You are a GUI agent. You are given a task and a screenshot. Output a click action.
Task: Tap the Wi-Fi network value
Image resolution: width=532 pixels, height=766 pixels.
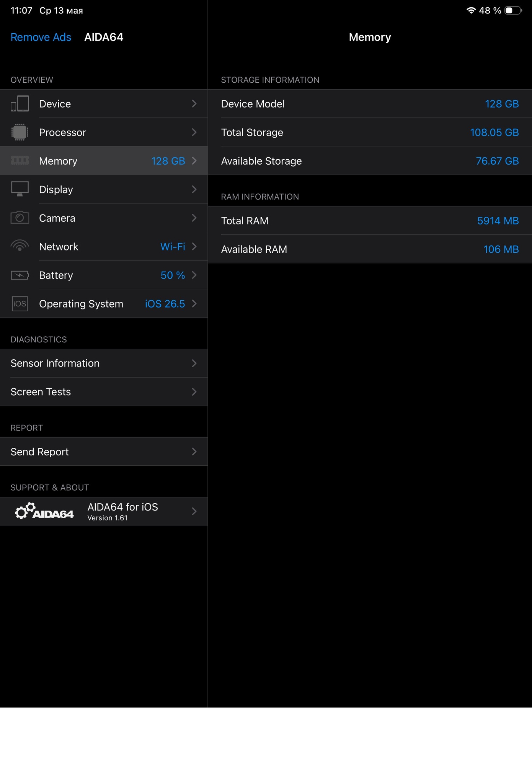tap(173, 247)
